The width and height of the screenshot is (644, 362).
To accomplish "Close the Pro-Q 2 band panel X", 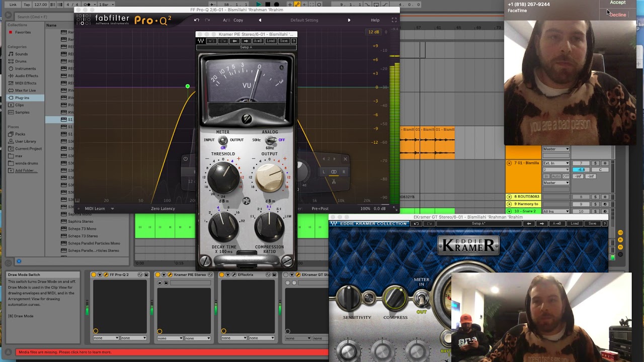I will (345, 159).
